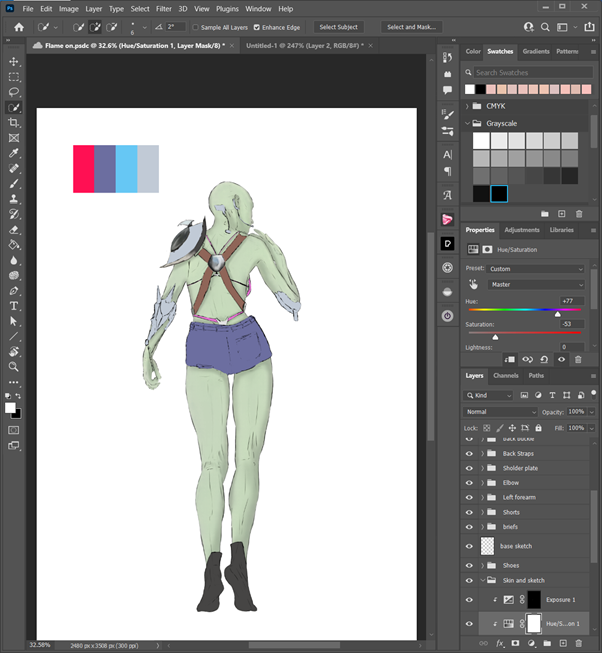The height and width of the screenshot is (653, 602).
Task: Select the Eraser tool
Action: [x=14, y=229]
